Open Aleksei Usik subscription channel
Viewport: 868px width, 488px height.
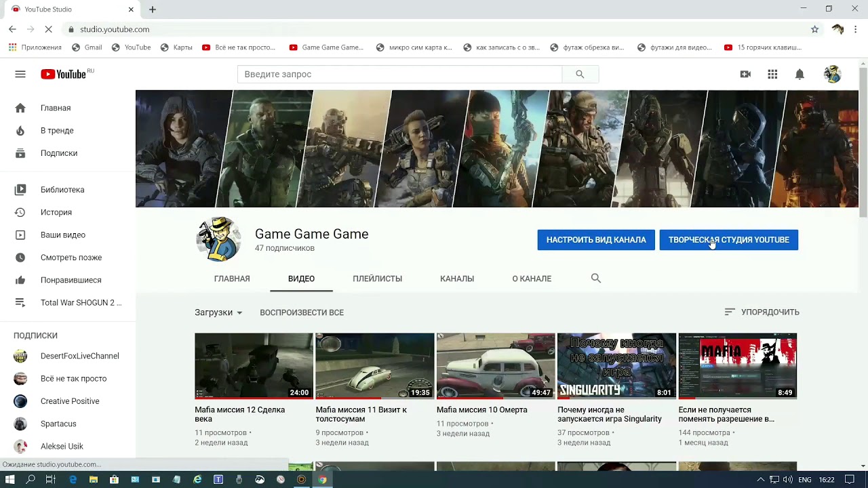click(68, 446)
